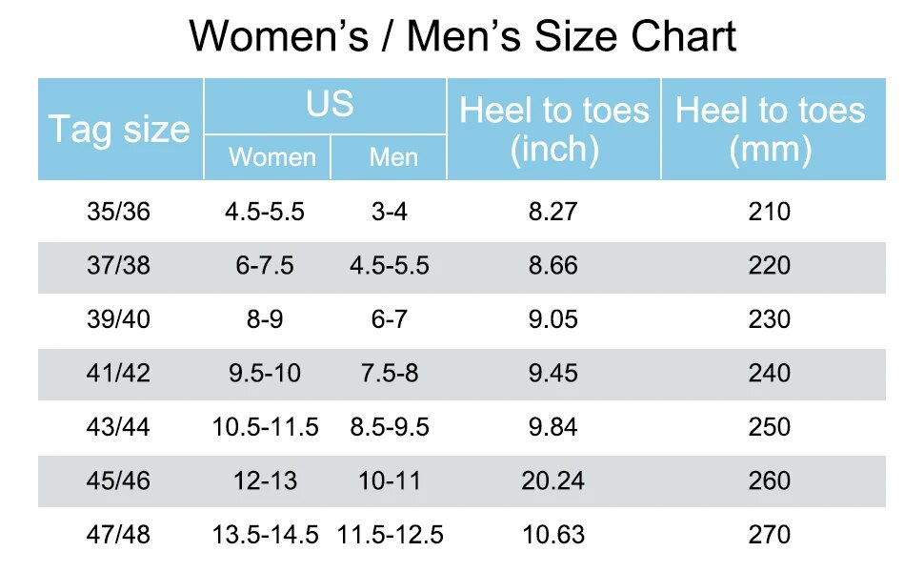Click women's size 6-7.5 cell

(265, 266)
